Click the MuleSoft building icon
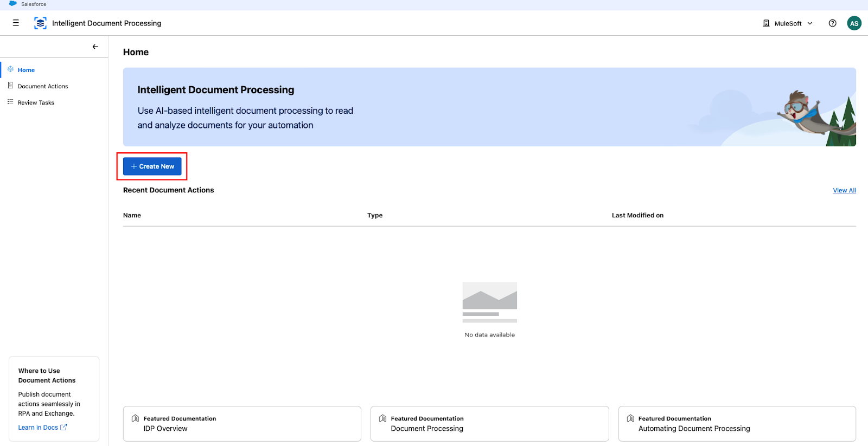This screenshot has height=446, width=868. (x=766, y=23)
